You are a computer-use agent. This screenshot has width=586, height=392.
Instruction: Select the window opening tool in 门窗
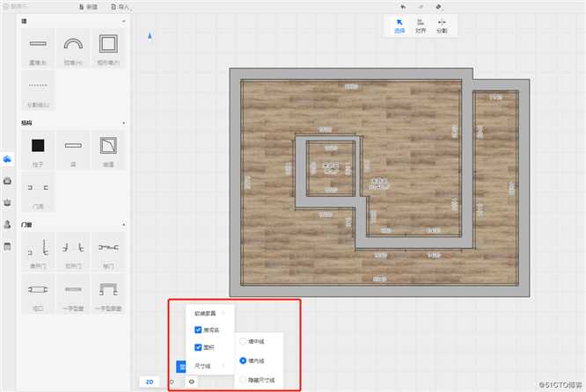(38, 294)
